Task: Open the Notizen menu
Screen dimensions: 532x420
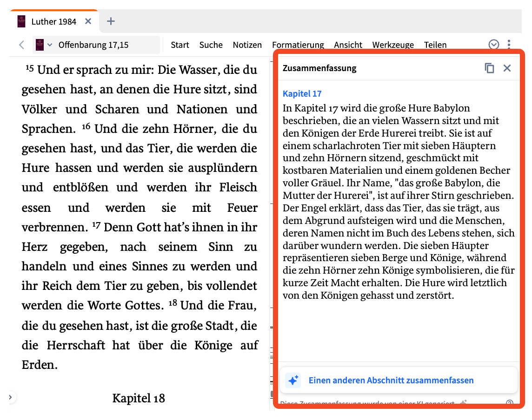Action: pos(247,45)
